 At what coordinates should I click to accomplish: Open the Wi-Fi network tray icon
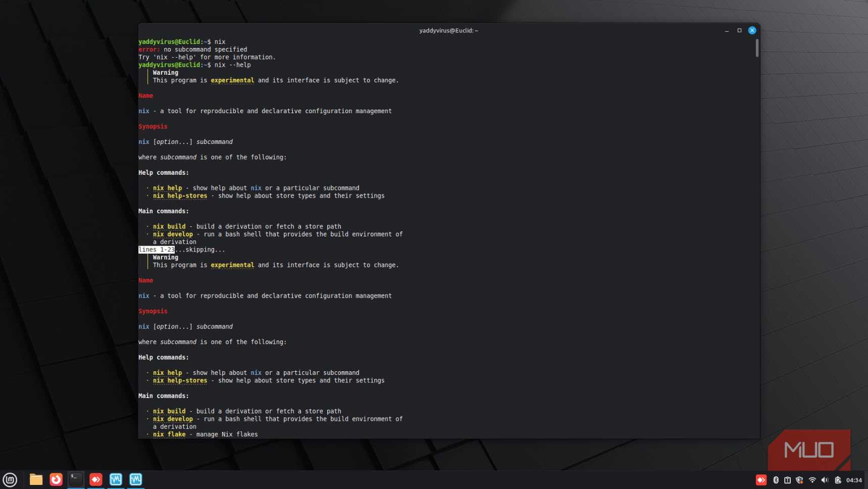click(x=812, y=480)
